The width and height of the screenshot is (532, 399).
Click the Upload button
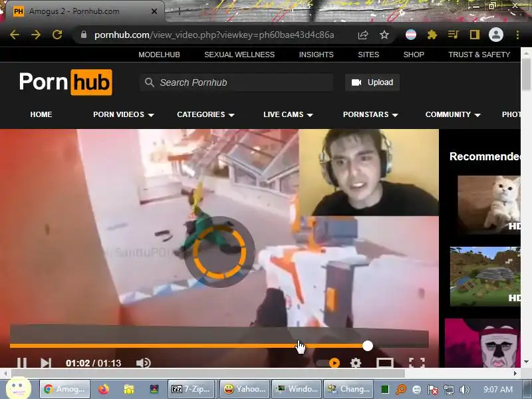pos(372,82)
